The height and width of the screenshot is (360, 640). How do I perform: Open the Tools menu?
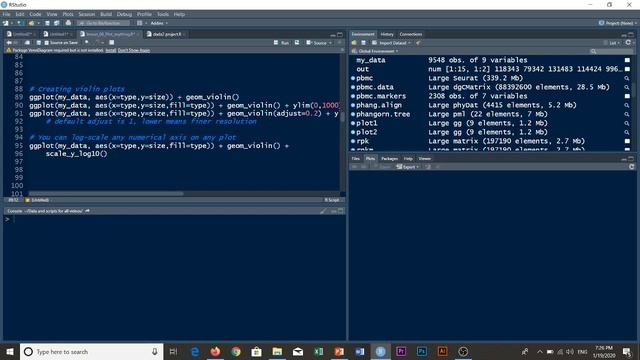coord(163,14)
